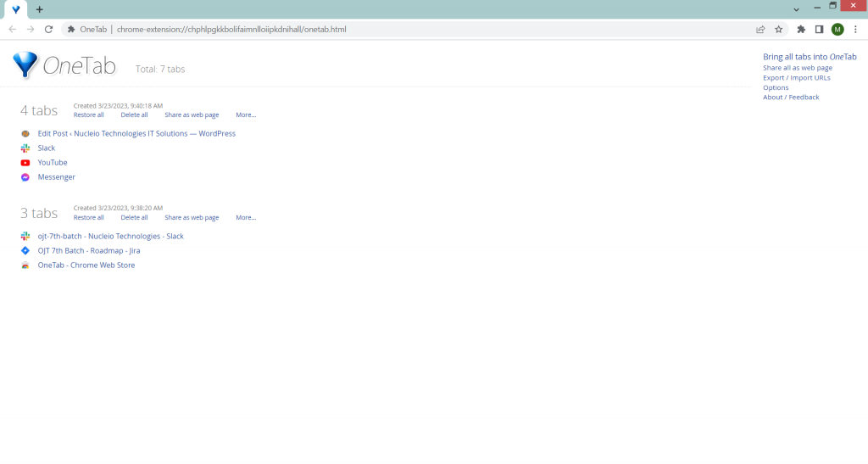Click the share page icon in address bar
Screen dimensions: 868x464
coord(760,30)
